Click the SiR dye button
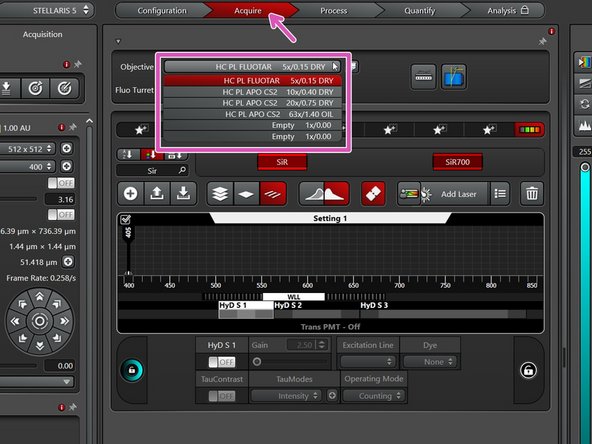Screen dimensions: 592x444 282,162
